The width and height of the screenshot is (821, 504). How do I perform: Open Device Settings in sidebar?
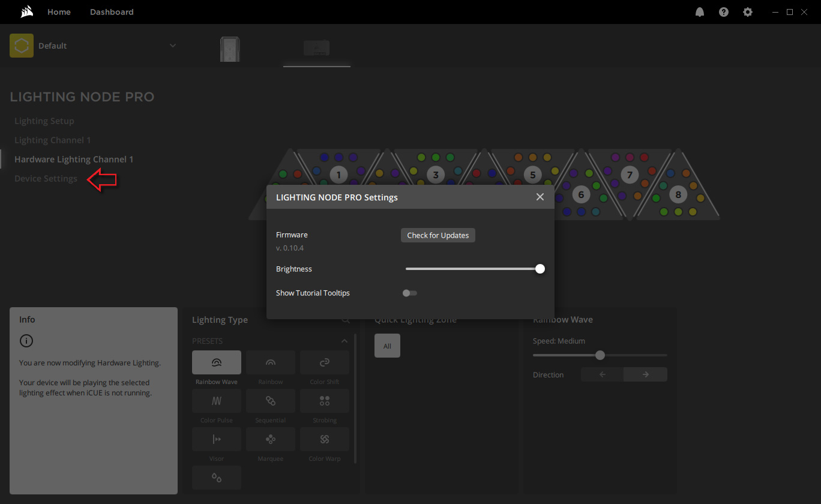click(x=46, y=178)
